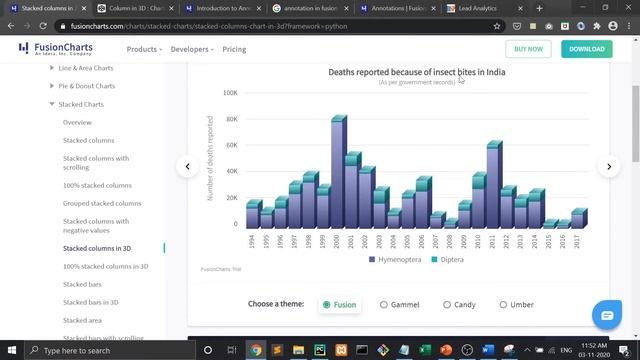Open File Explorer from taskbar

click(298, 350)
